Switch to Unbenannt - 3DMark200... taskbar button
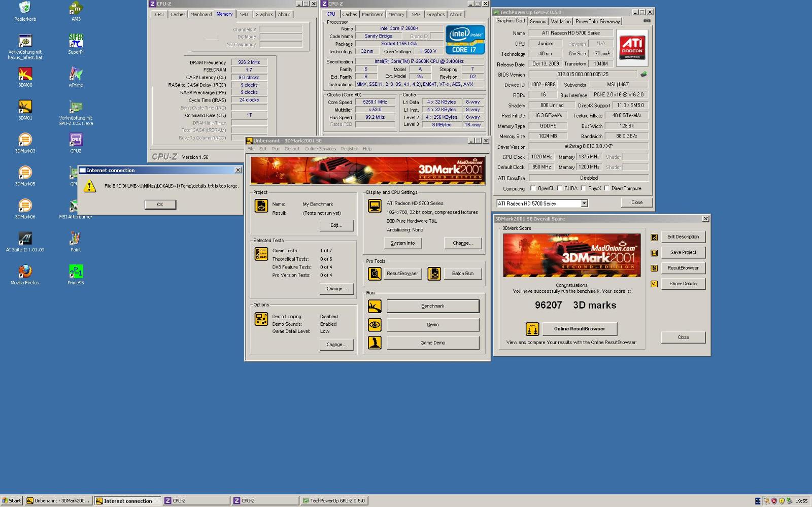 click(x=58, y=501)
